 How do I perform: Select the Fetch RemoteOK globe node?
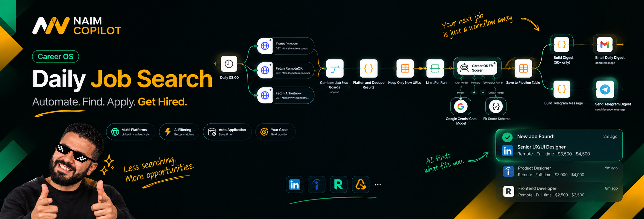[285, 70]
